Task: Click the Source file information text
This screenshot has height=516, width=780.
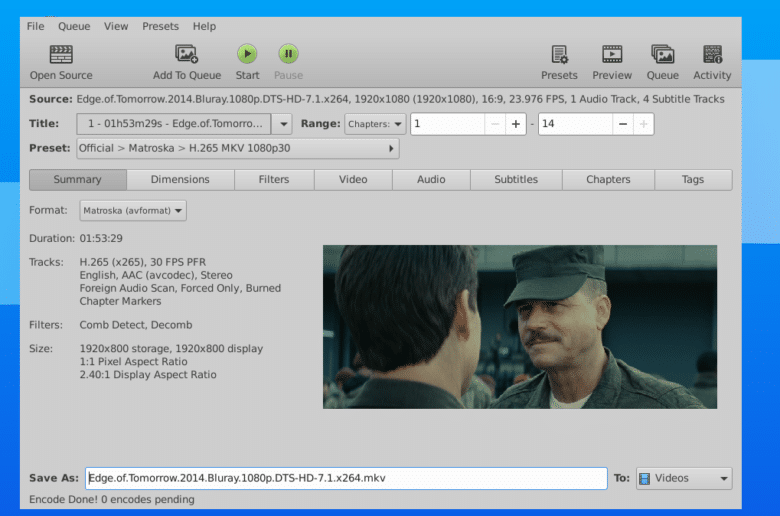Action: pos(400,99)
